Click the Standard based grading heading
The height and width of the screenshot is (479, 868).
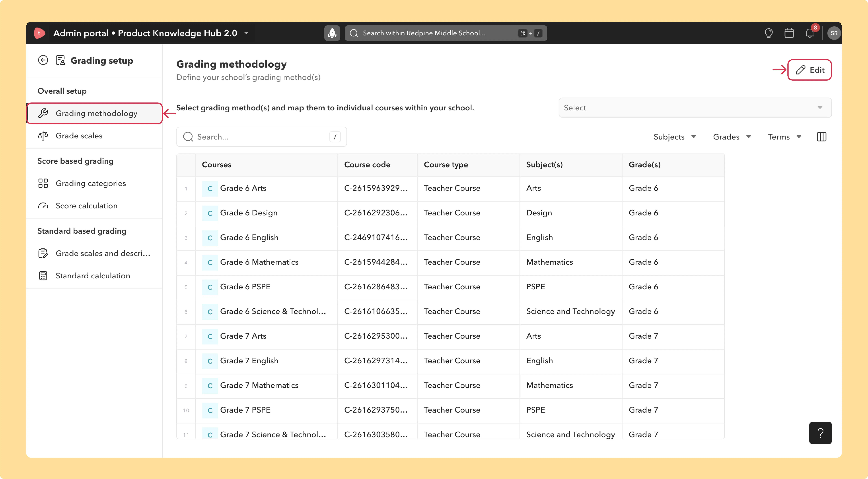coord(82,231)
